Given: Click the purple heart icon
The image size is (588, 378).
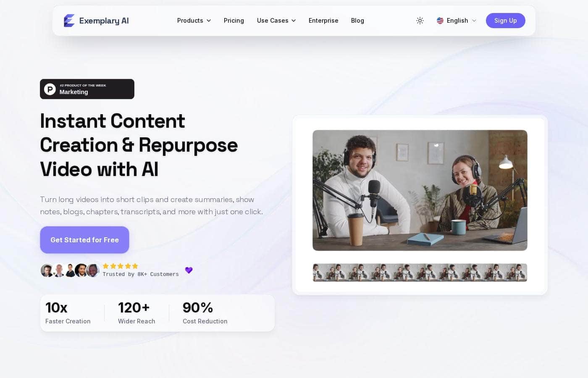Looking at the screenshot, I should click(x=189, y=270).
